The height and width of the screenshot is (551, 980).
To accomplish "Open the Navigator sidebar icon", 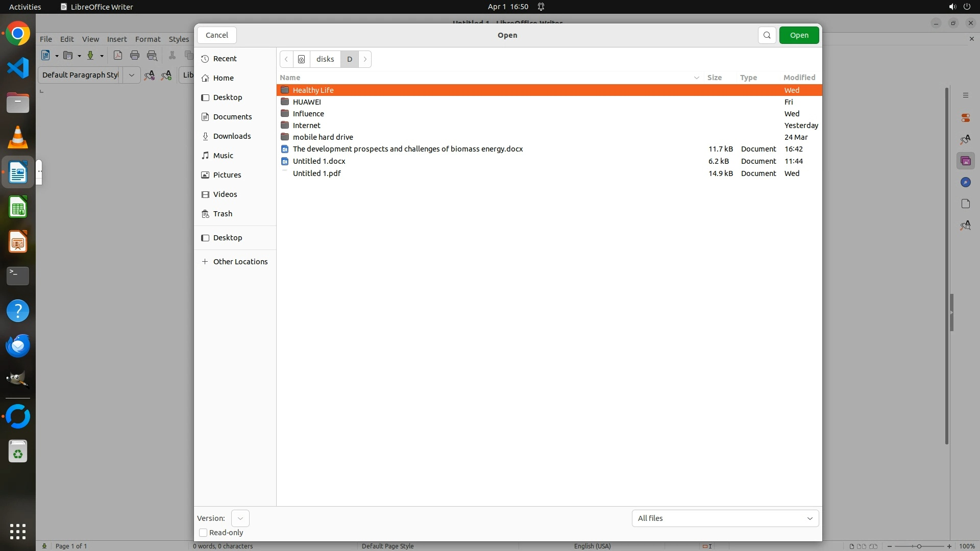I will click(965, 183).
